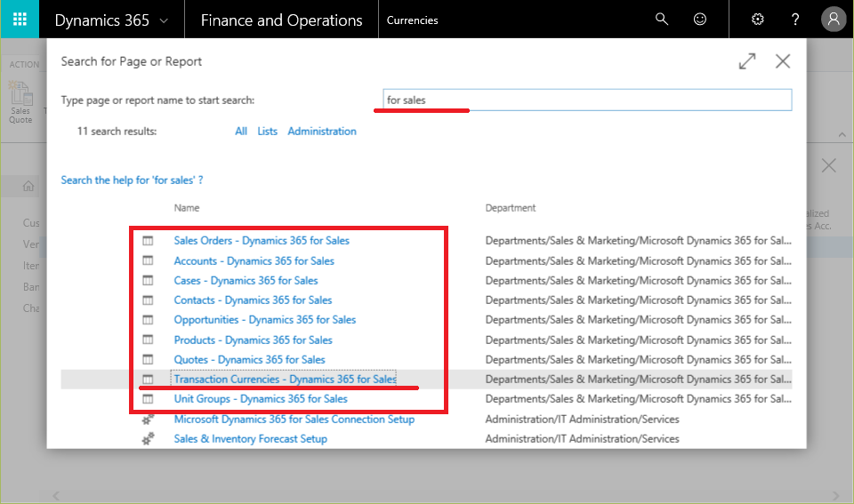Viewport: 854px width, 504px height.
Task: Open Microsoft Dynamics 365 for Sales Connection Setup
Action: coord(294,419)
